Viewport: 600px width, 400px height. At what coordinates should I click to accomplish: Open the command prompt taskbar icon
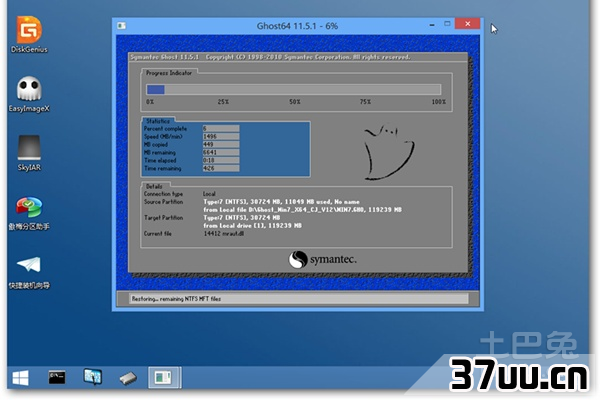(x=57, y=377)
